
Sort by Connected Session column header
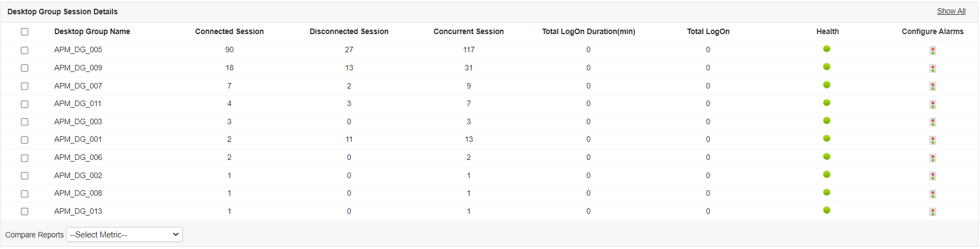(229, 32)
